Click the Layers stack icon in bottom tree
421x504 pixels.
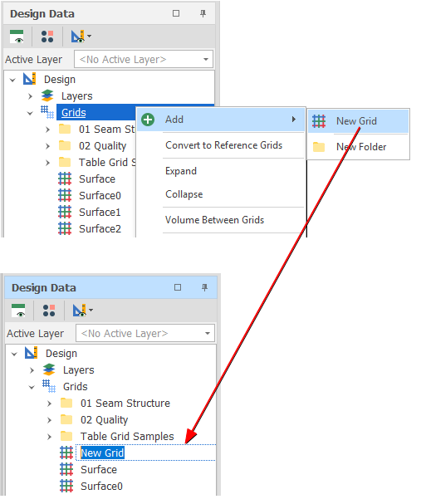click(x=49, y=370)
